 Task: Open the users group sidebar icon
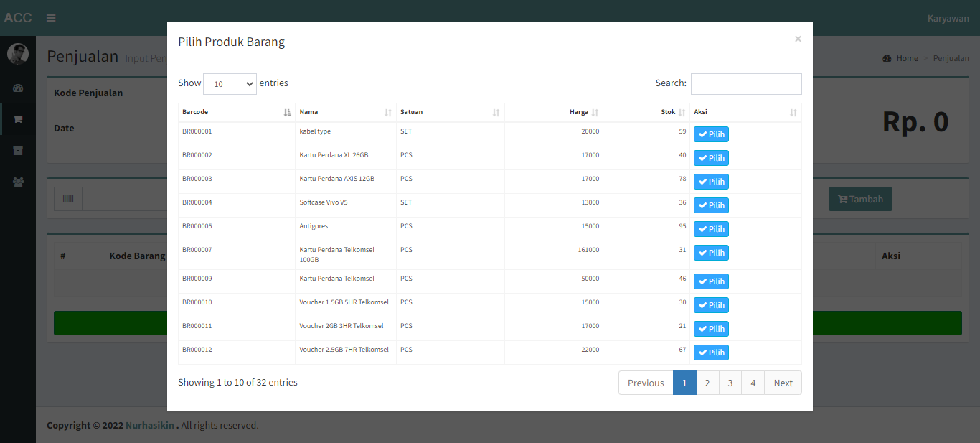tap(18, 182)
